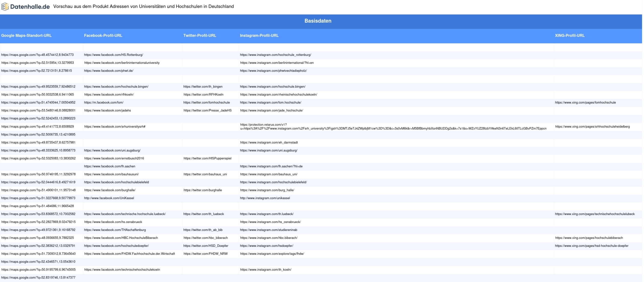The image size is (644, 282).
Task: Click facebook.com/technische.hochschule.luebeck/ cell
Action: tap(125, 214)
